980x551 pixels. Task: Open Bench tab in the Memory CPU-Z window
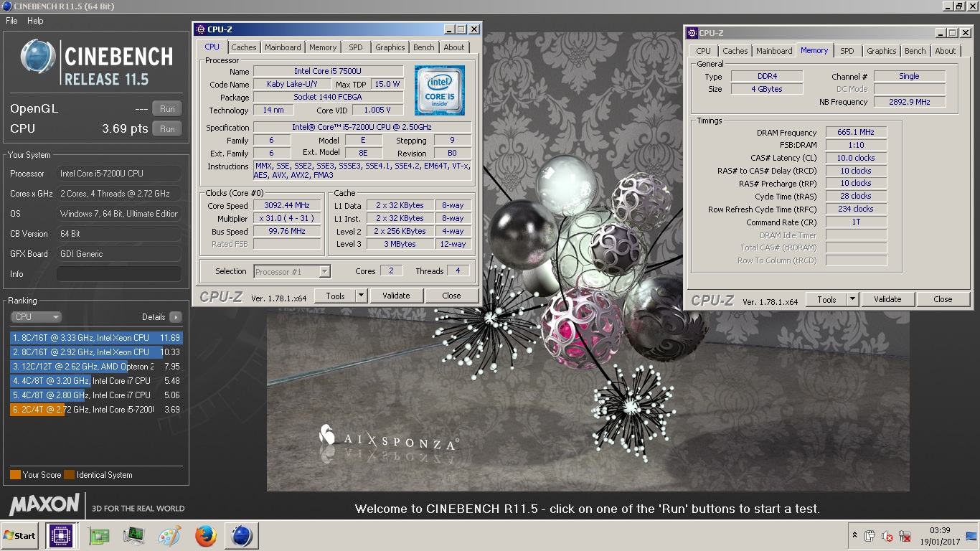tap(915, 51)
